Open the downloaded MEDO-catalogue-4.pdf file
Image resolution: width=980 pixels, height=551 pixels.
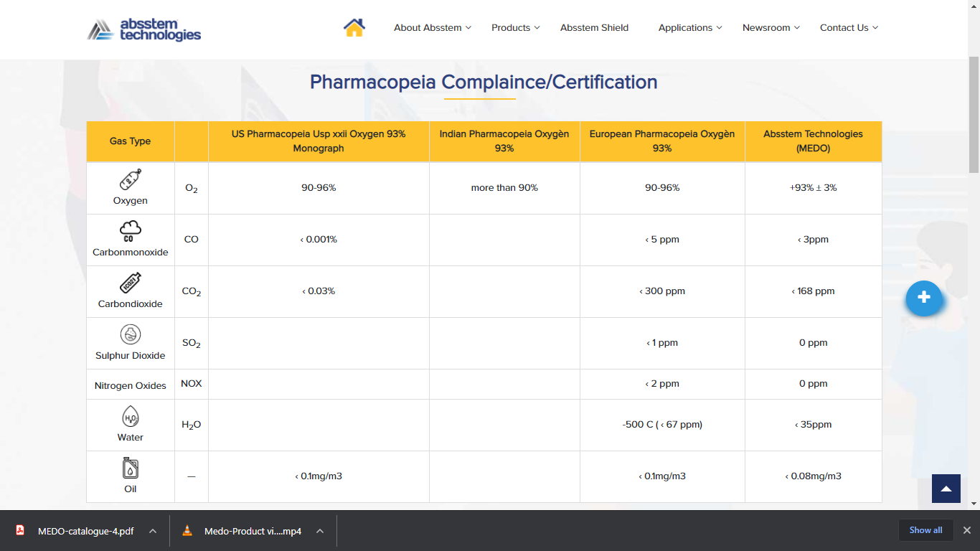(85, 531)
